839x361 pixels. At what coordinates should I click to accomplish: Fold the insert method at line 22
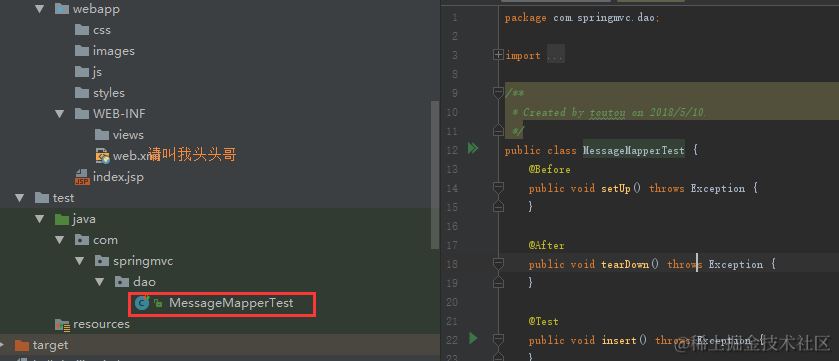coord(498,340)
